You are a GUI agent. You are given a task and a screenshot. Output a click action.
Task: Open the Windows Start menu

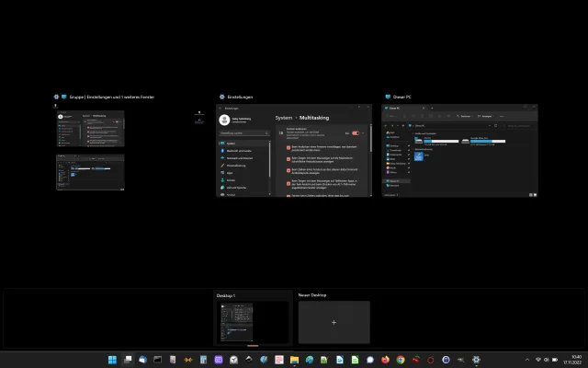[x=112, y=359]
